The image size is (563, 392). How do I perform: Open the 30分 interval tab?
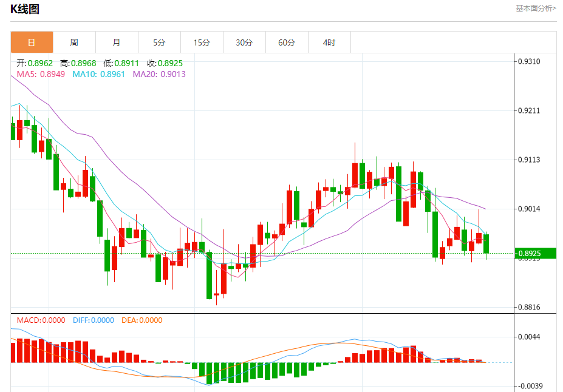point(244,42)
